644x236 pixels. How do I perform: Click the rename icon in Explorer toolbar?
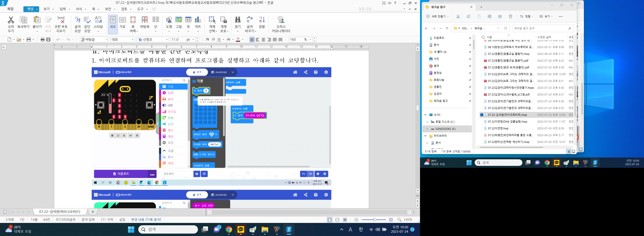(490, 16)
